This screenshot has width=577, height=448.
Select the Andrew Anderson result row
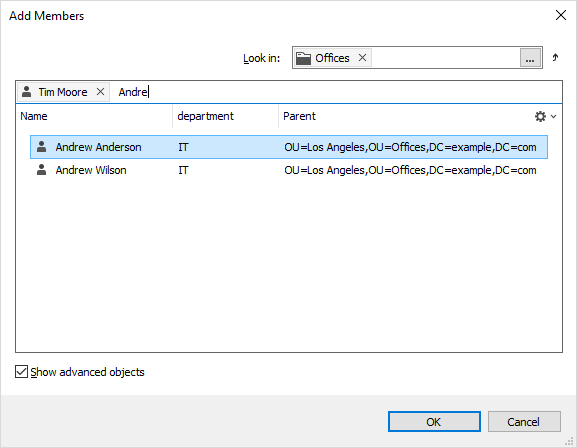tap(289, 147)
